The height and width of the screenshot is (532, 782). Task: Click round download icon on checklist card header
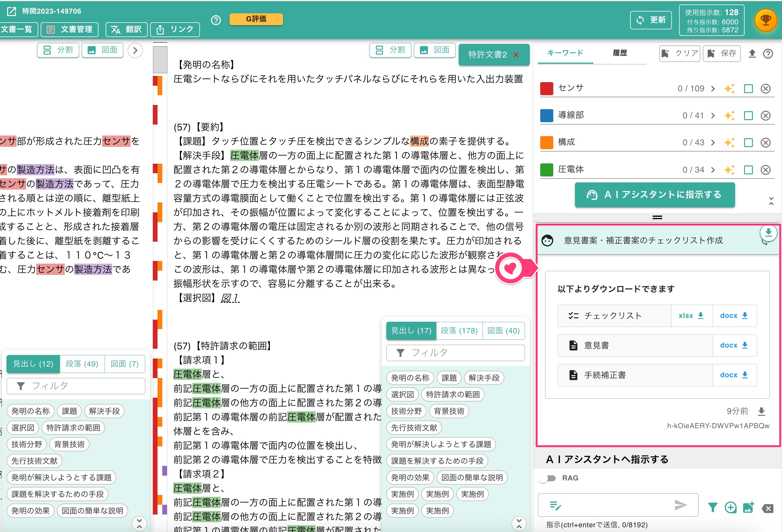coord(768,232)
